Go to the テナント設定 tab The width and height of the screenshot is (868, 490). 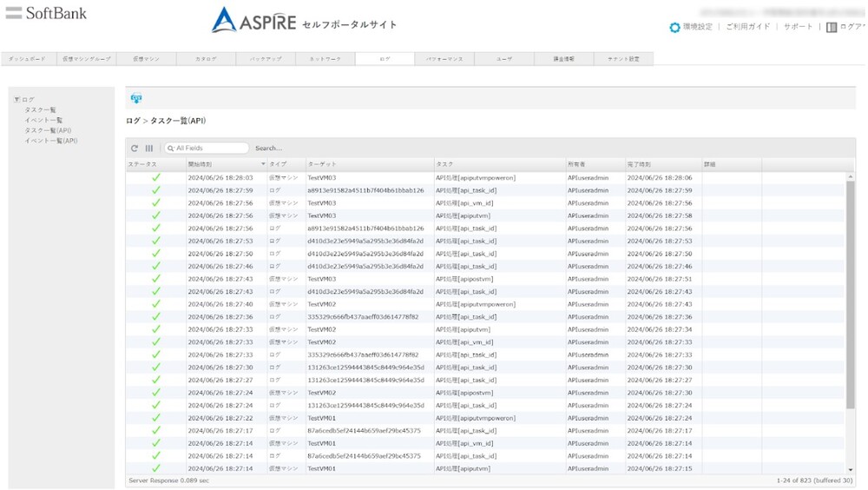click(623, 59)
